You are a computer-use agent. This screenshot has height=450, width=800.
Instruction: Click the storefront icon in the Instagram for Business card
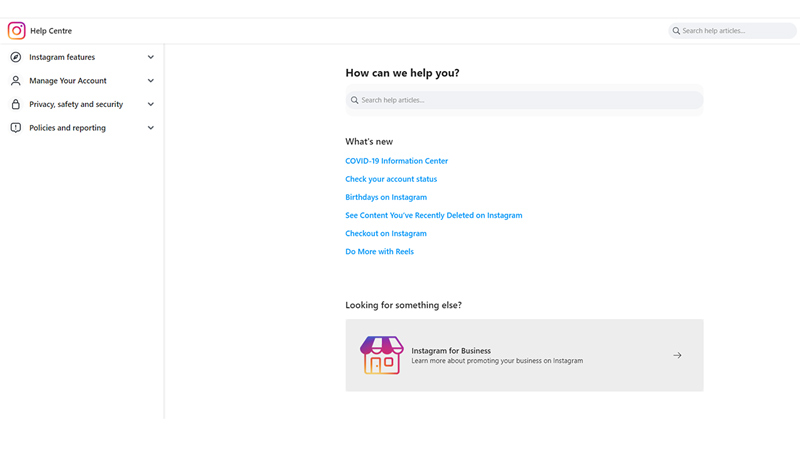pyautogui.click(x=382, y=355)
